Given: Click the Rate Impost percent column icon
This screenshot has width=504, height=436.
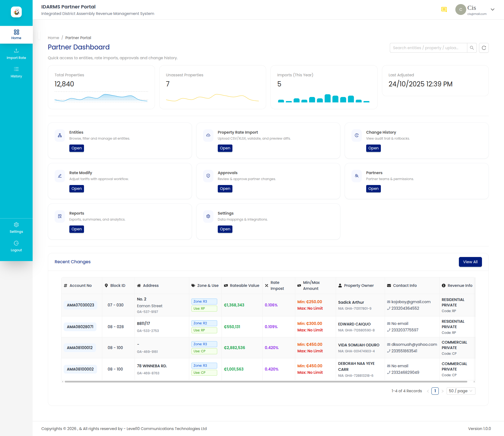Looking at the screenshot, I should (266, 286).
